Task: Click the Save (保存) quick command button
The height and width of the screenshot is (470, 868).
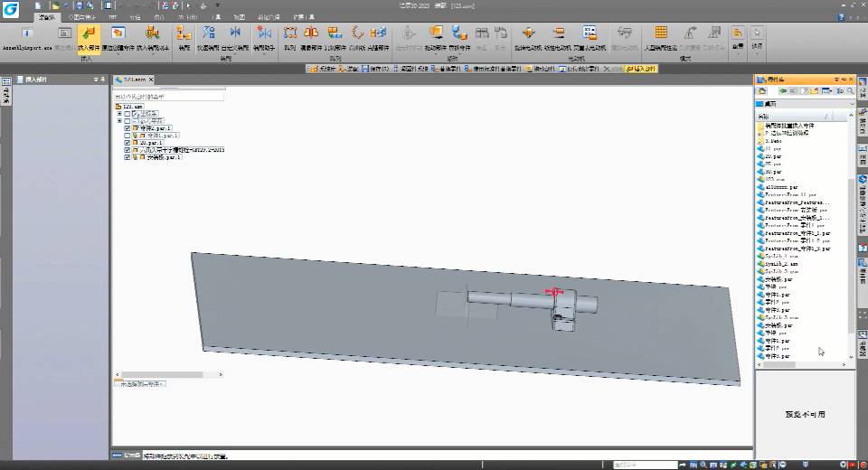Action: click(x=375, y=69)
